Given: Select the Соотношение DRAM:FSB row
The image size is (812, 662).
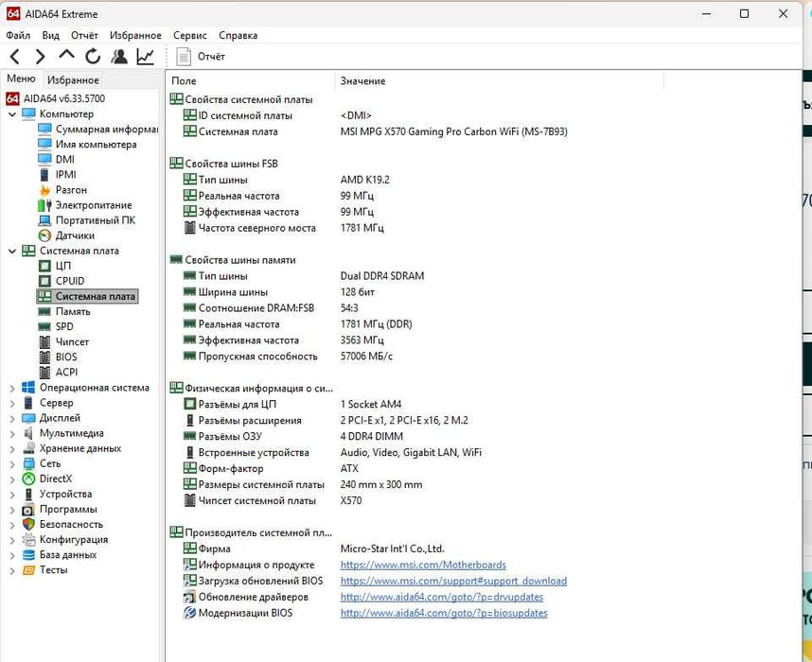Looking at the screenshot, I should pos(271,308).
